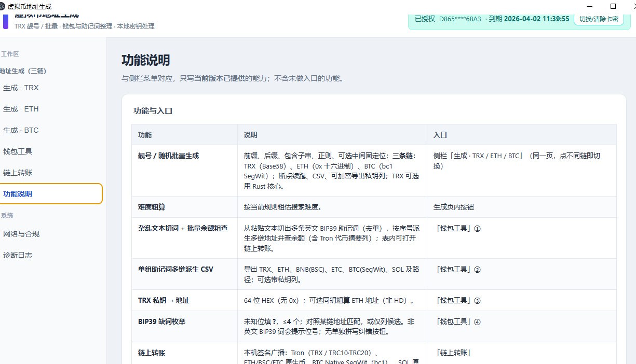Click 「钱包工具」① entry in table
636x364 pixels.
pyautogui.click(x=458, y=228)
